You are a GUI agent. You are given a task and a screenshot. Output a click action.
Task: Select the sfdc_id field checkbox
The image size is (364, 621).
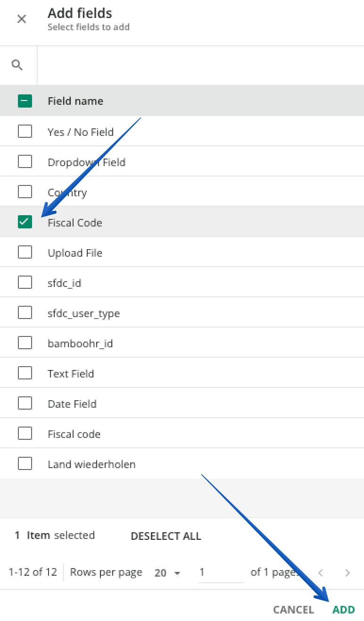(x=25, y=282)
